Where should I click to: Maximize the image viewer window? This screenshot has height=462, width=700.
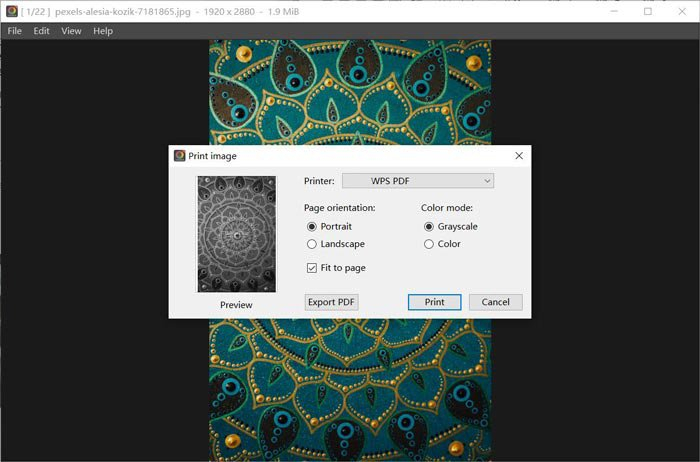click(648, 11)
